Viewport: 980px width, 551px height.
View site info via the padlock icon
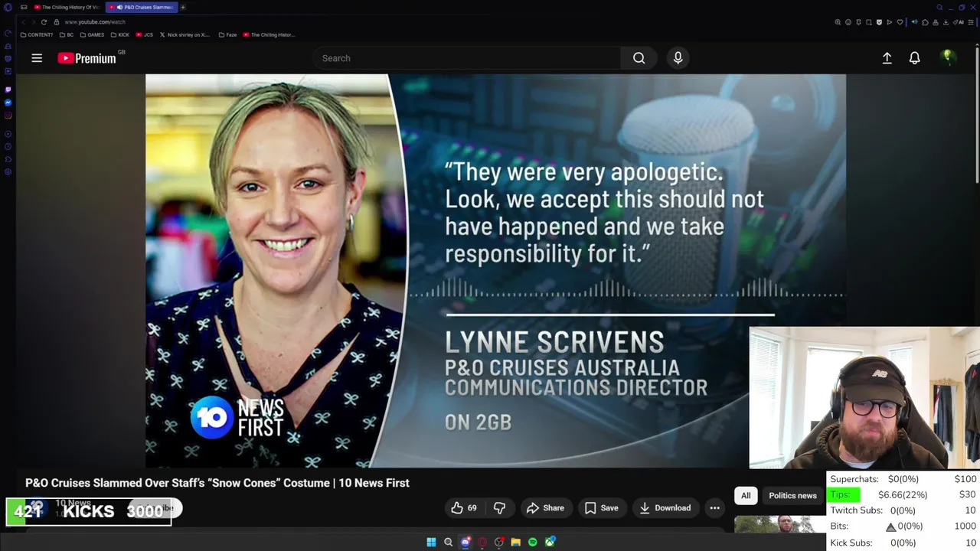[x=56, y=22]
